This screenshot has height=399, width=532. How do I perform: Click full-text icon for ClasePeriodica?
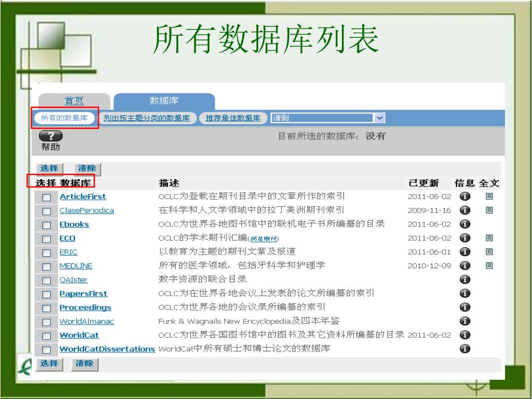click(x=489, y=210)
